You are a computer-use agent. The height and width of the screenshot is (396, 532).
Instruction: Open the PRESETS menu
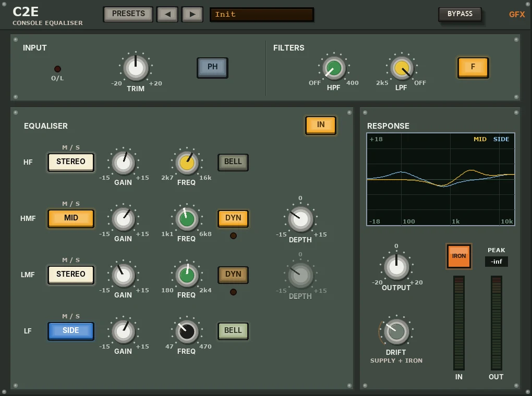(128, 14)
